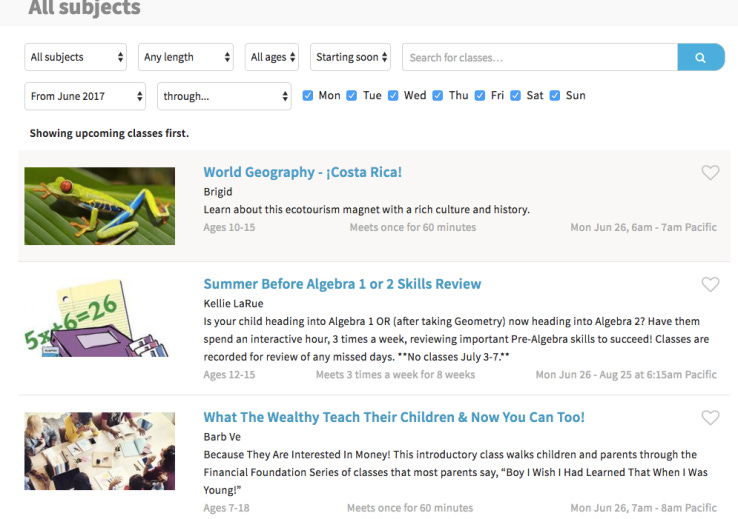
Task: Disable the Sat day checkbox
Action: (516, 96)
